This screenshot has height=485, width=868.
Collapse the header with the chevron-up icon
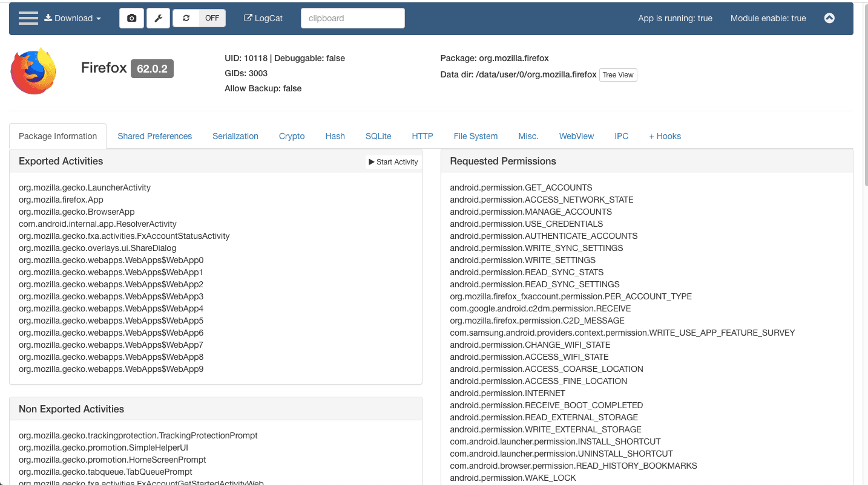tap(829, 18)
